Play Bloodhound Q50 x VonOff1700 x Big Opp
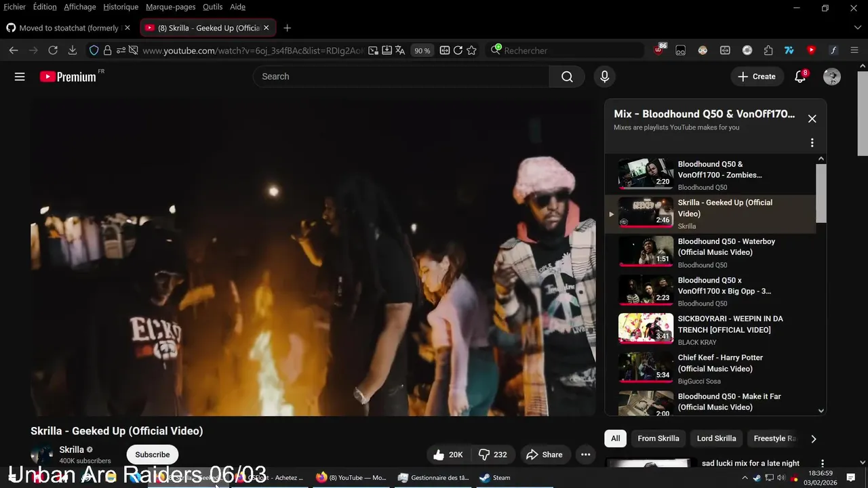 (710, 291)
